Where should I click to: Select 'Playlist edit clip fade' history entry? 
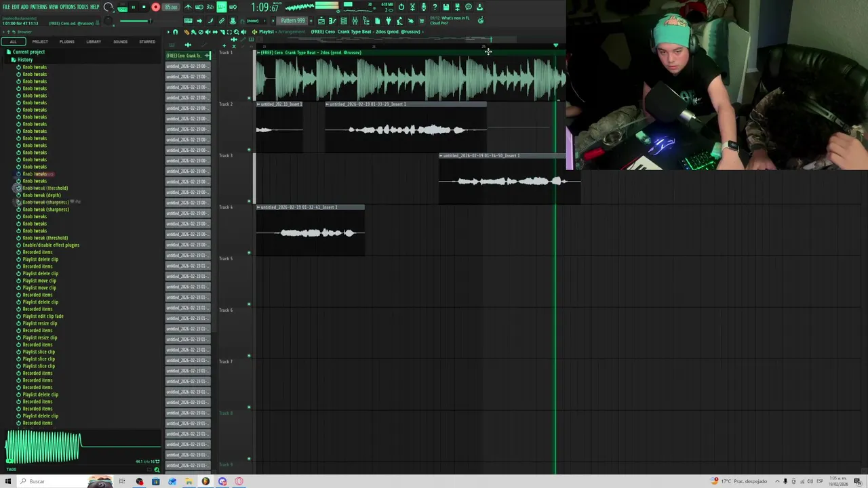pyautogui.click(x=43, y=316)
